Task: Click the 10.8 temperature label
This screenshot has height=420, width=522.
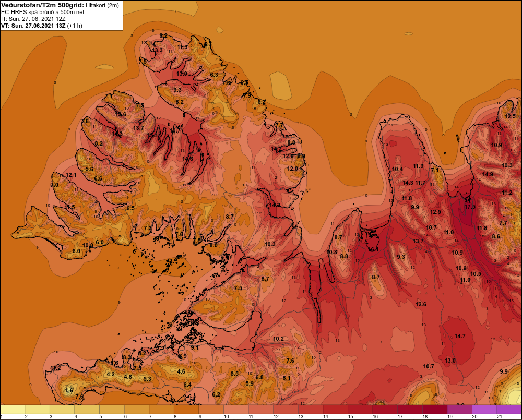Action: coord(331,252)
